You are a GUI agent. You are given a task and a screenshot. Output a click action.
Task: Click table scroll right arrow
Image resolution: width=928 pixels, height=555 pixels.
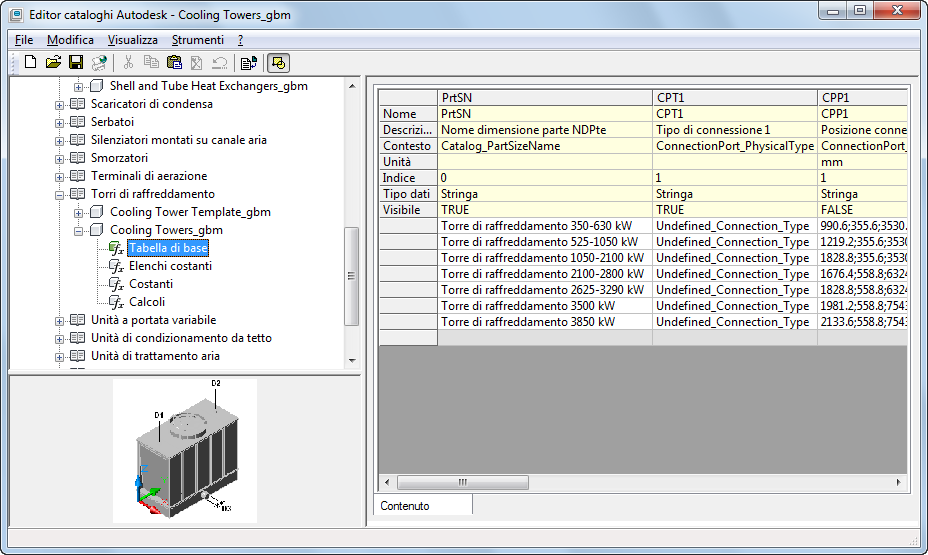(898, 482)
